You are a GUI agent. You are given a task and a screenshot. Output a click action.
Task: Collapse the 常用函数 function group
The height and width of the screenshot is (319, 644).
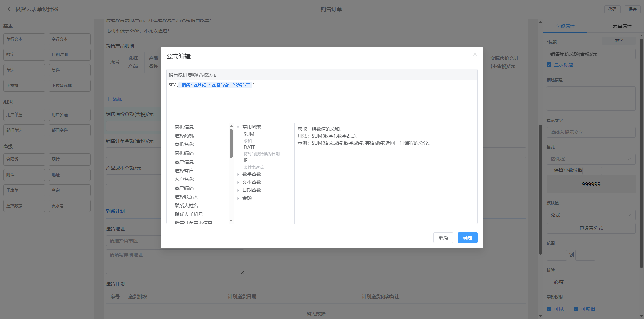(x=238, y=127)
